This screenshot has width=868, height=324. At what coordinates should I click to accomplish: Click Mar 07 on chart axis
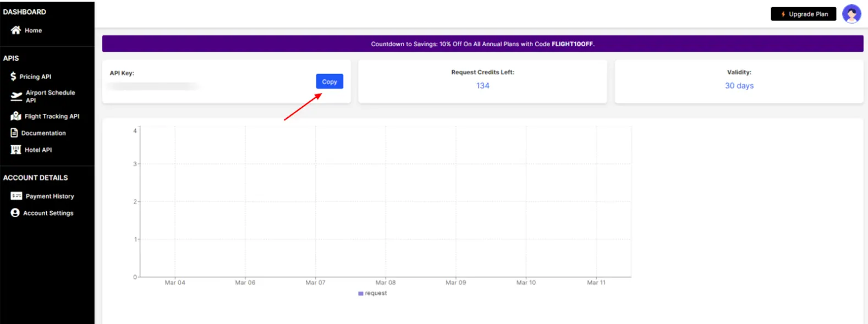[315, 283]
